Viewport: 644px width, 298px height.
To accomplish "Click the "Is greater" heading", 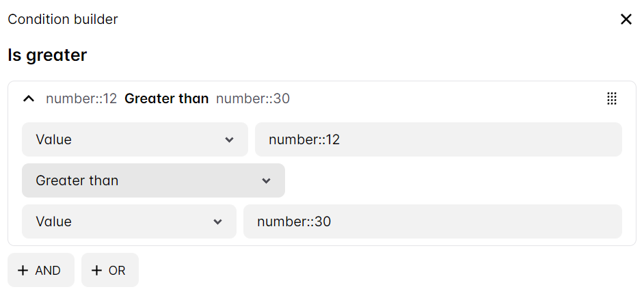I will [47, 55].
